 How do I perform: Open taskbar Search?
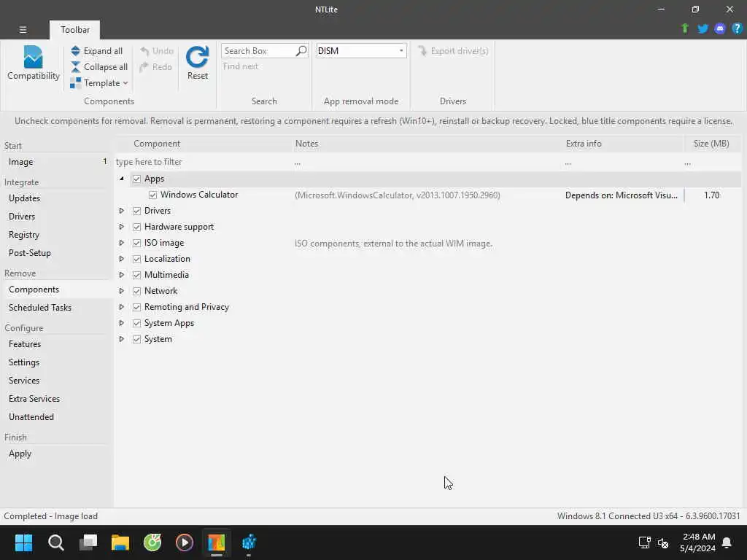click(55, 542)
